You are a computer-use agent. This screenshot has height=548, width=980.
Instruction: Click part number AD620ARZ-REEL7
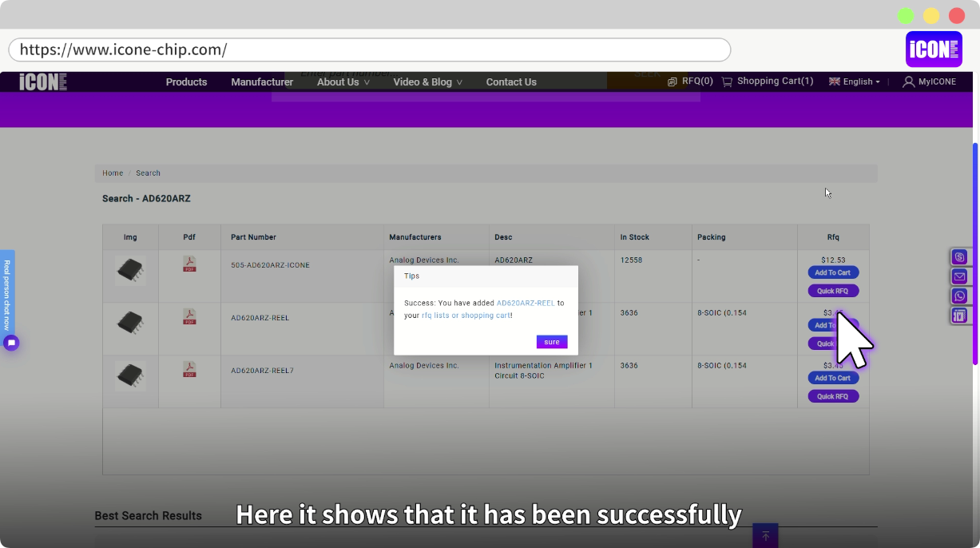coord(263,371)
